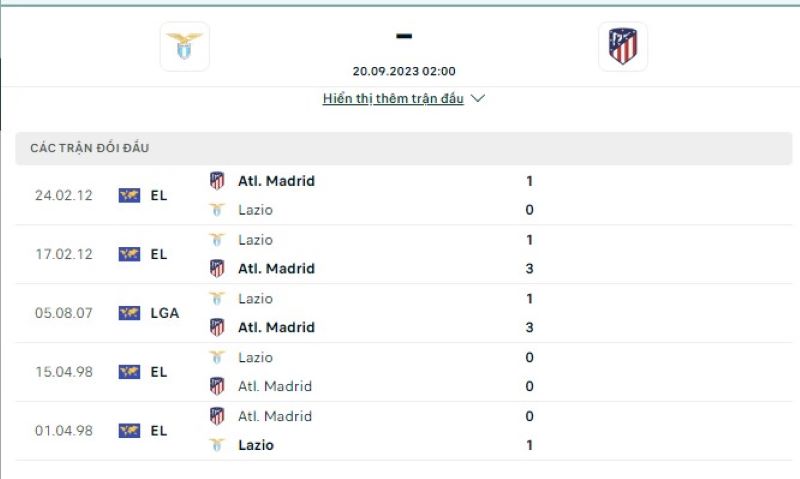Click the Atl. Madrid badge in 24.02.12 match
The height and width of the screenshot is (479, 800).
point(217,181)
